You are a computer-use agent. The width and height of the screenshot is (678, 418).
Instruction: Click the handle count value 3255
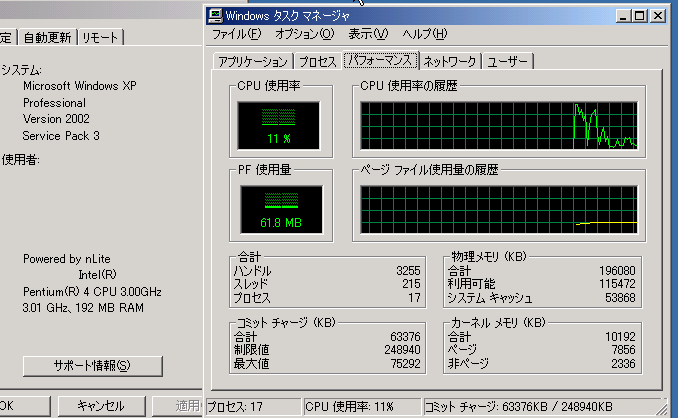(408, 271)
